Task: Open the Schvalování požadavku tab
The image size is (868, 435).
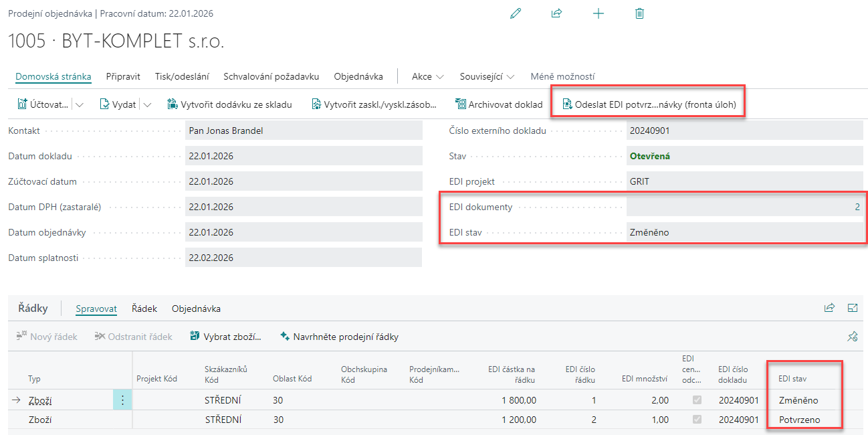Action: pos(271,76)
